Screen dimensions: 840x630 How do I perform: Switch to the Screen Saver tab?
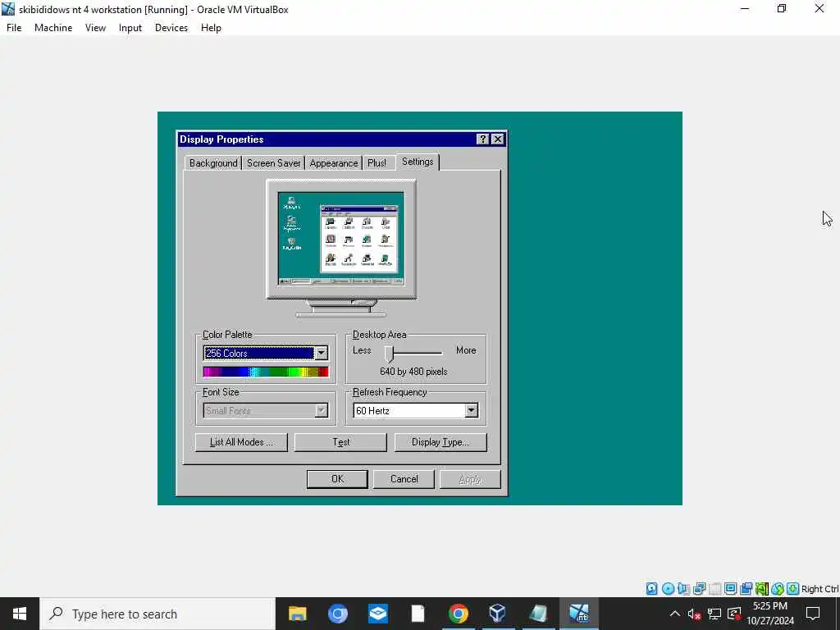(273, 163)
